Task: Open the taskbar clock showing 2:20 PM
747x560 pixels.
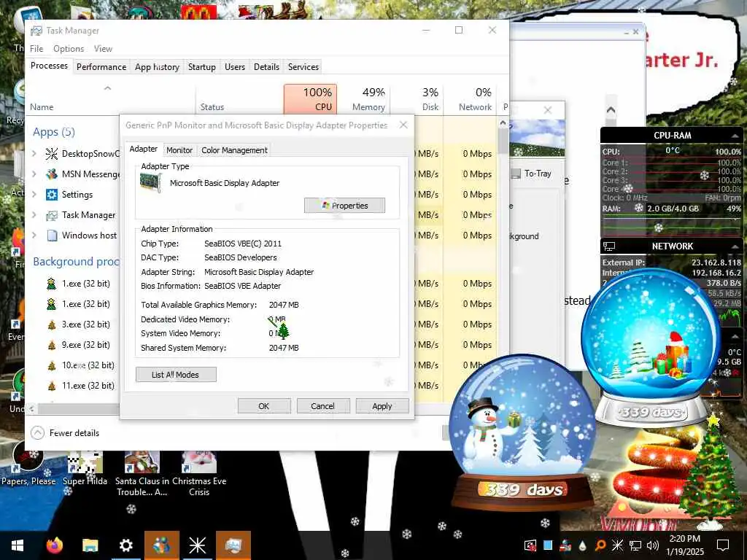Action: tap(684, 545)
